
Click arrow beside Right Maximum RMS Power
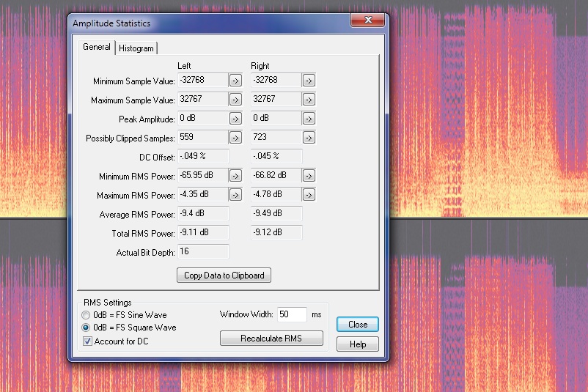(309, 195)
